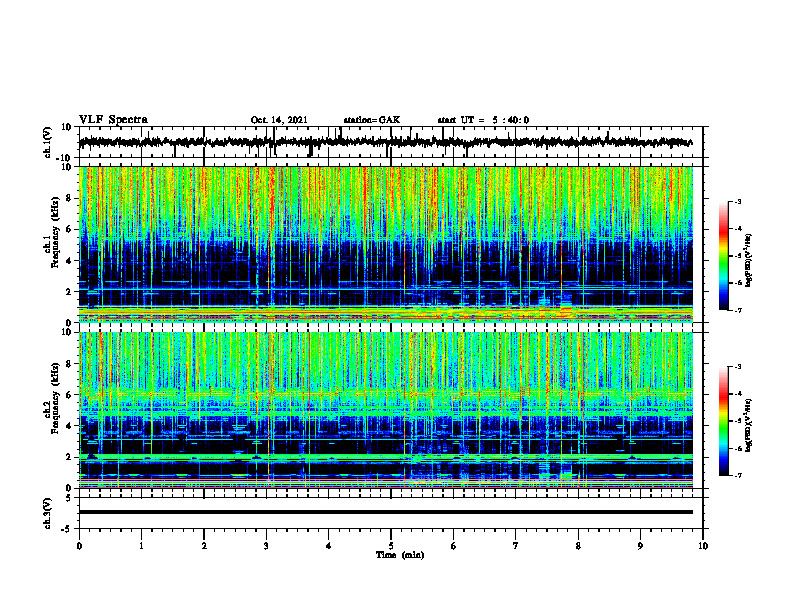Click the '-3' label on ch.1 colorbar

coord(737,201)
